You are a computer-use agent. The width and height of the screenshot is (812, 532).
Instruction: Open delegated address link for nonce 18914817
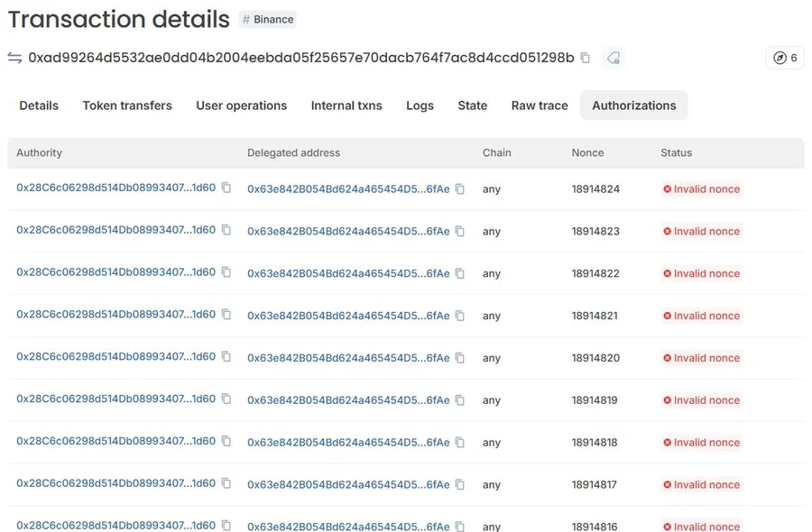pyautogui.click(x=348, y=485)
